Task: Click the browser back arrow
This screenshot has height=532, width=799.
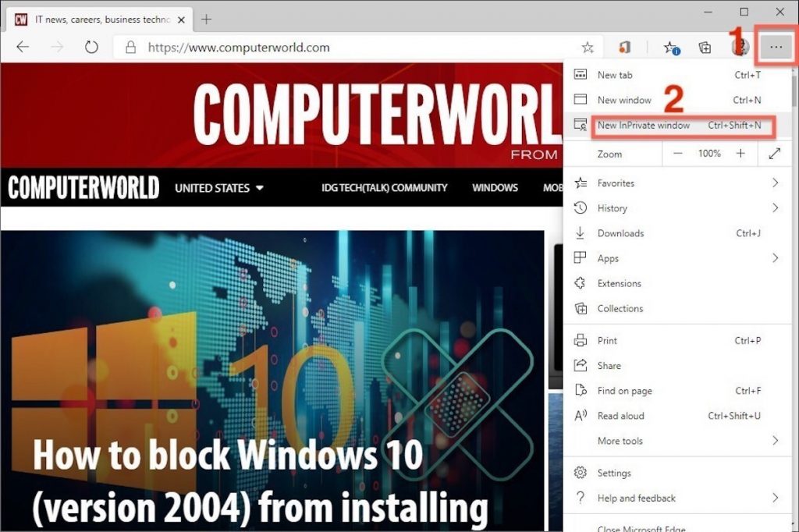Action: click(x=23, y=48)
